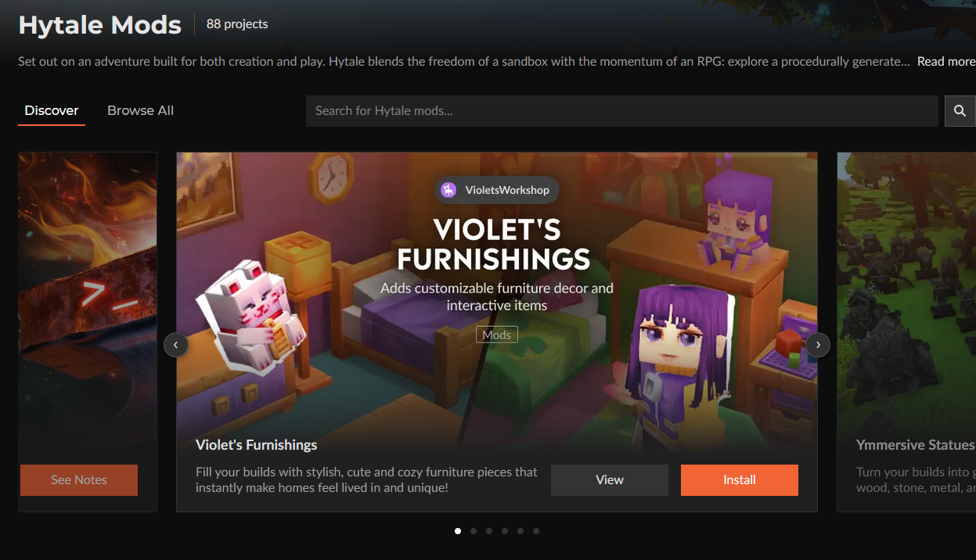
Task: Click the See Notes button
Action: coord(79,480)
